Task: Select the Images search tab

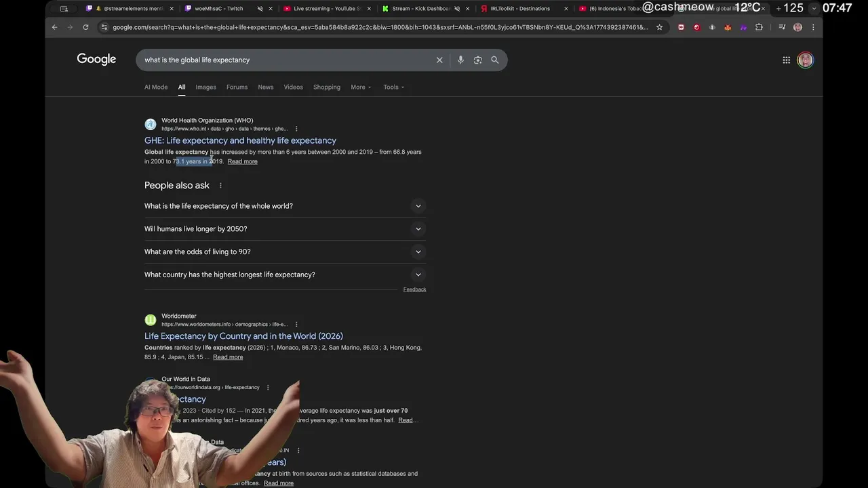Action: pos(206,87)
